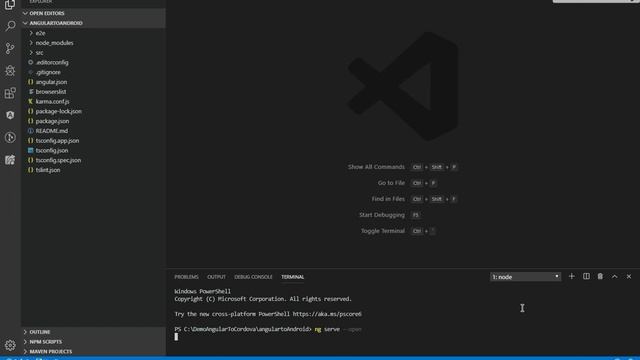Viewport: 640px width, 360px height.
Task: Switch to the Output tab
Action: (x=216, y=277)
